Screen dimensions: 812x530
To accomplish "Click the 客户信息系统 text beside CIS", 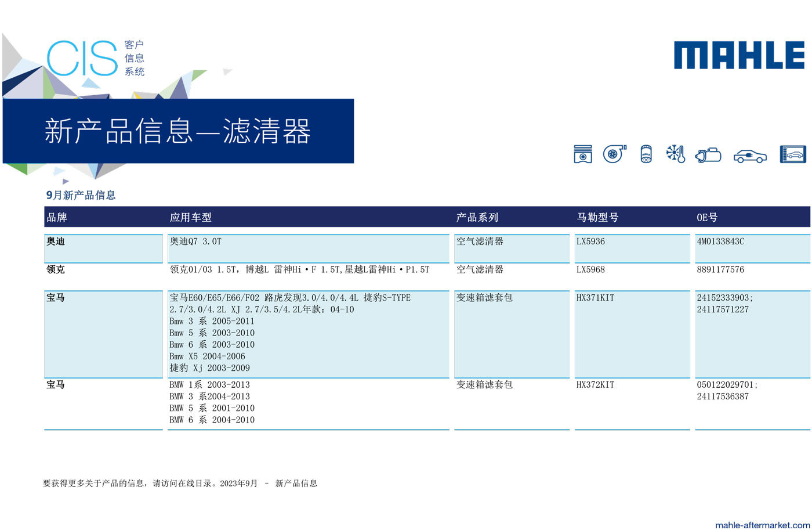I will coord(135,58).
